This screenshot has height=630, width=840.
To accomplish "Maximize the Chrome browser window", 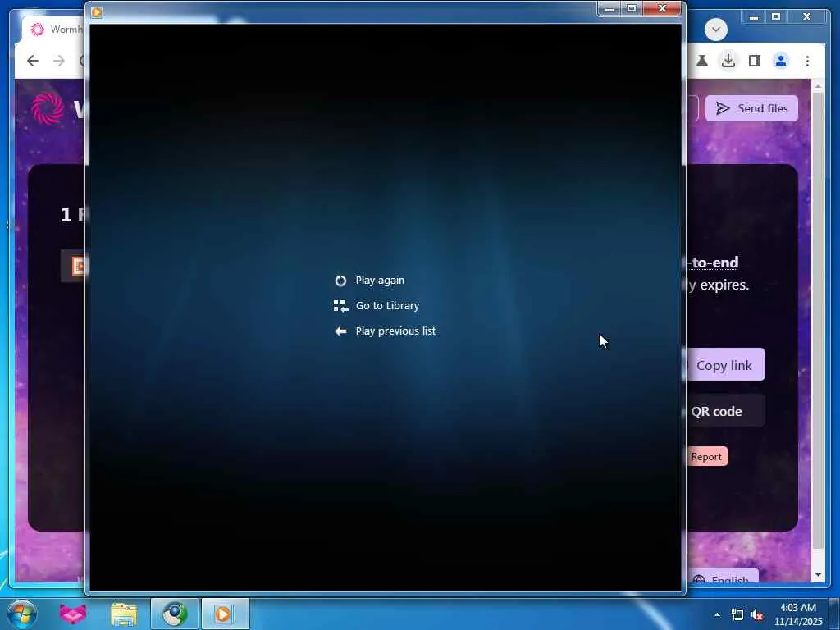I will (776, 17).
